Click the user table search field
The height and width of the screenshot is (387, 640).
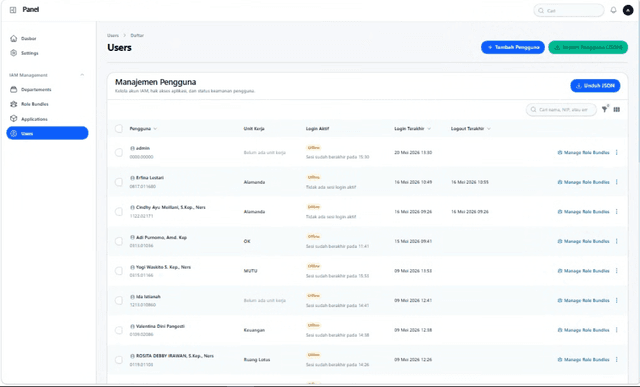(561, 110)
